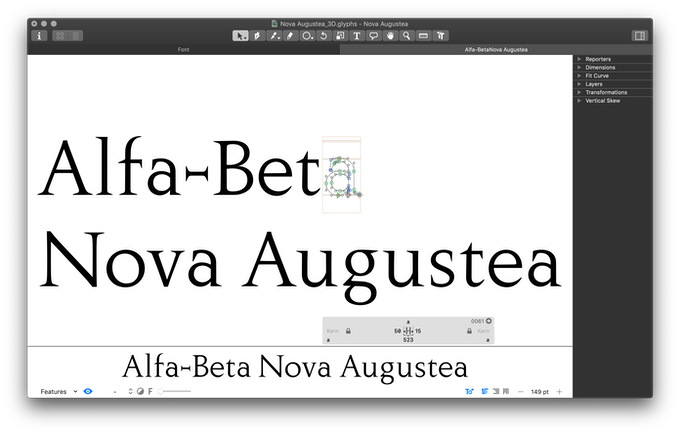680x434 pixels.
Task: Select the Pencil tool
Action: [x=290, y=36]
